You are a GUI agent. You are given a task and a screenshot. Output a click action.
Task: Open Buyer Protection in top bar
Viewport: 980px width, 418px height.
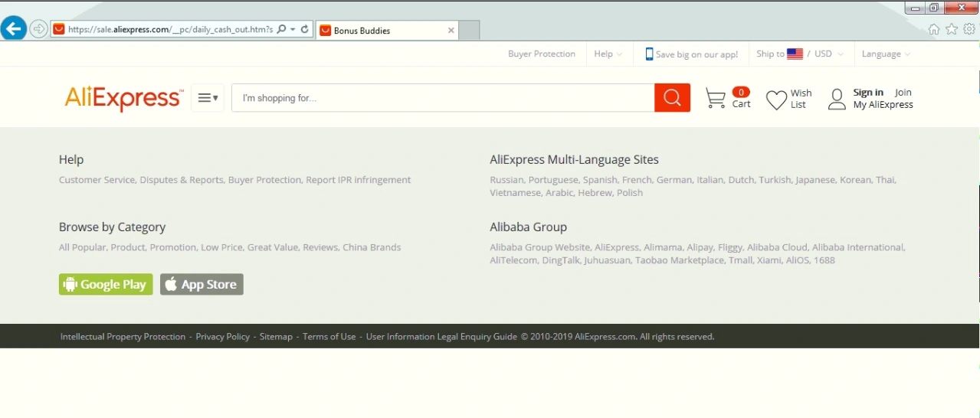coord(542,54)
